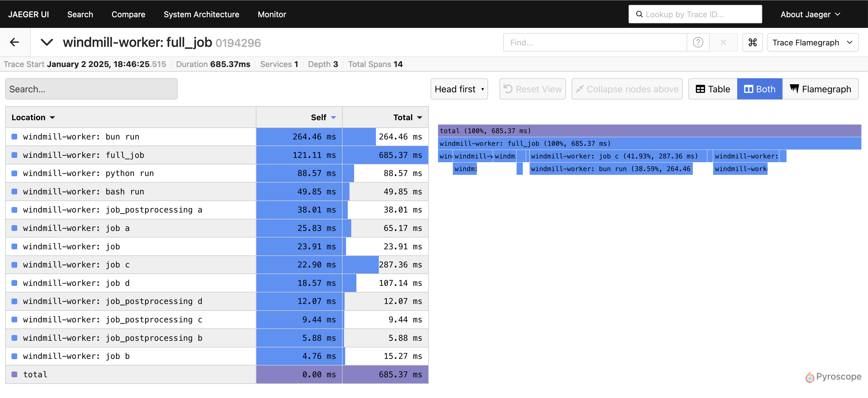Switch to Flamegraph only view
The image size is (868, 398).
coord(821,89)
